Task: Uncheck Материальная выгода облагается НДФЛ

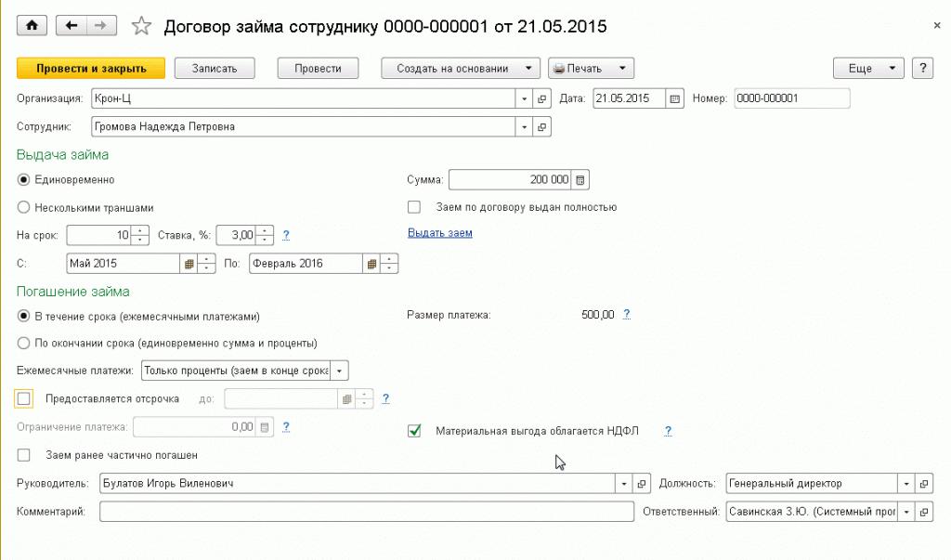Action: (x=414, y=431)
